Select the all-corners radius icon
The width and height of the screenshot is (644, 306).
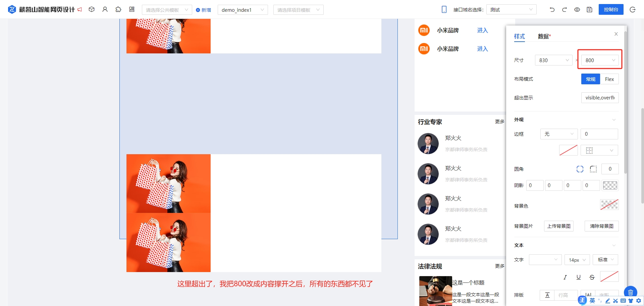(580, 169)
